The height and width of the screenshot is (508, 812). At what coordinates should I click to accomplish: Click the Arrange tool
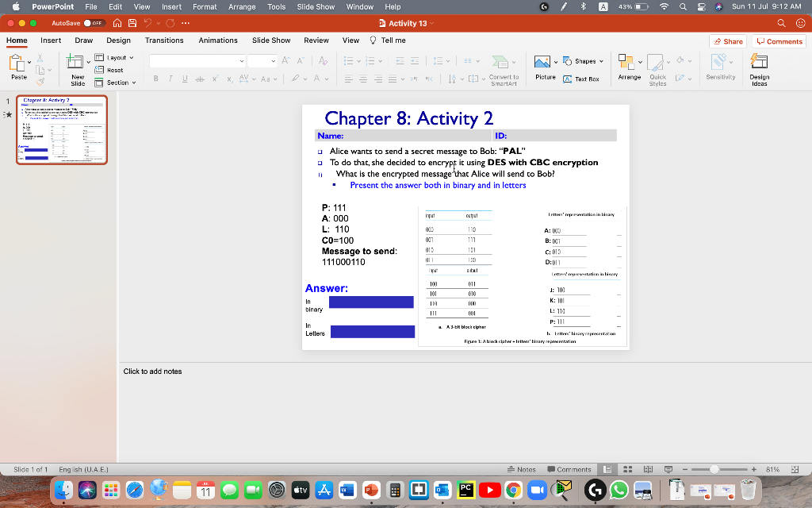click(x=629, y=67)
